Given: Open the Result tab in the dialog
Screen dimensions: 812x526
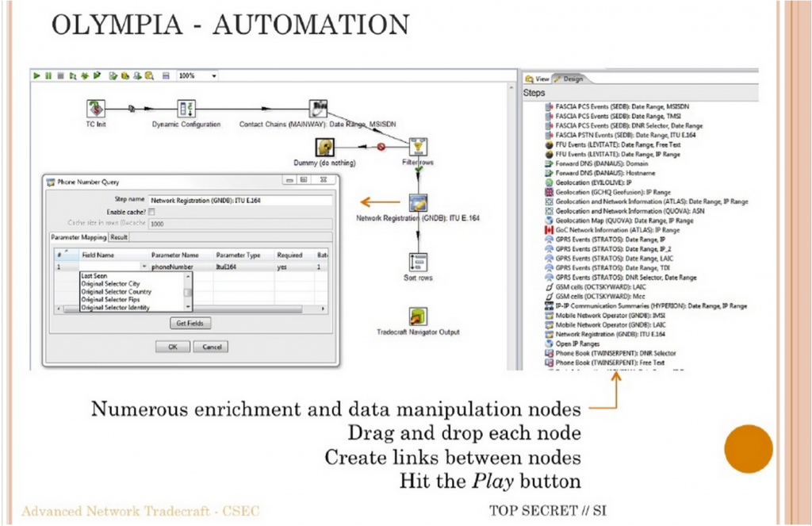Looking at the screenshot, I should click(120, 237).
